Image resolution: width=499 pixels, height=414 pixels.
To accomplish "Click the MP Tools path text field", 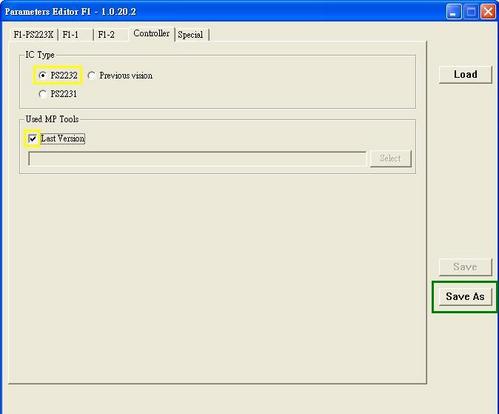I will click(197, 158).
